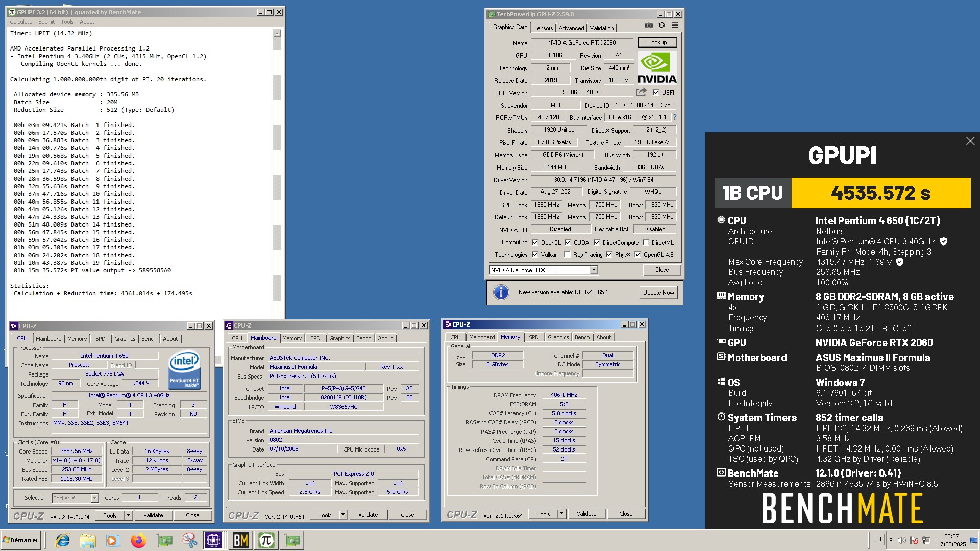Click the Intel Pentium 4 HT logo
The width and height of the screenshot is (980, 551).
[x=184, y=370]
